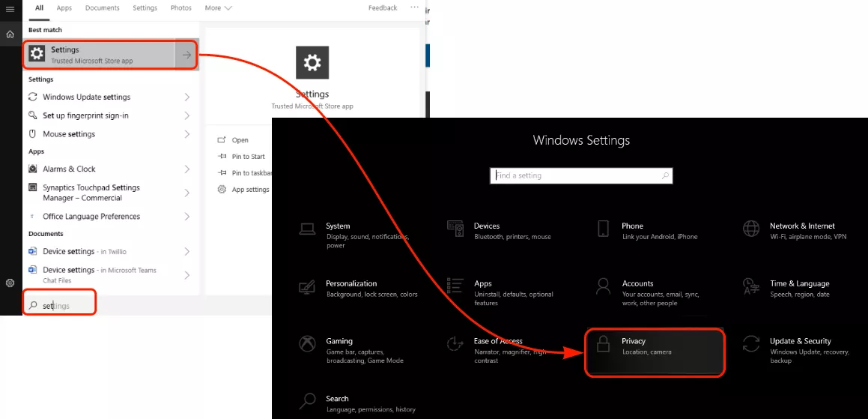868x419 pixels.
Task: Open the Mouse settings result
Action: point(69,134)
